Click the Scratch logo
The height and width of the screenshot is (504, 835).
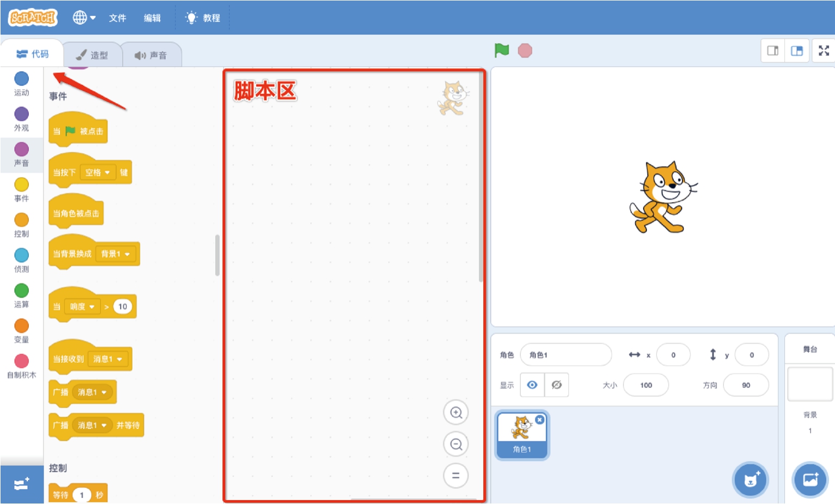[x=33, y=17]
